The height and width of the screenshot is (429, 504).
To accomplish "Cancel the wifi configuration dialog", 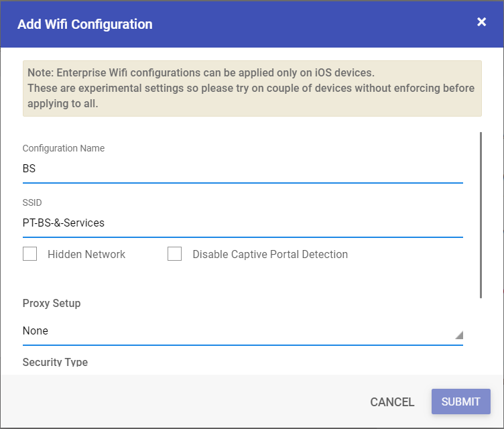I will [392, 402].
